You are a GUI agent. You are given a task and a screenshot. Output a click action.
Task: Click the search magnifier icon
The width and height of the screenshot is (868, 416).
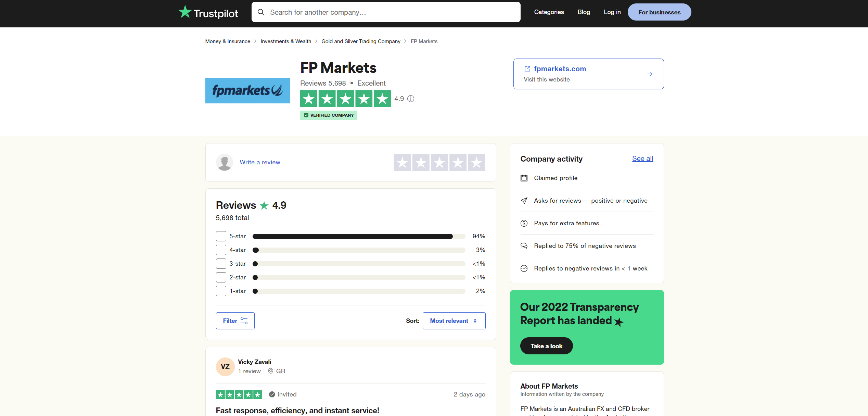pyautogui.click(x=261, y=12)
